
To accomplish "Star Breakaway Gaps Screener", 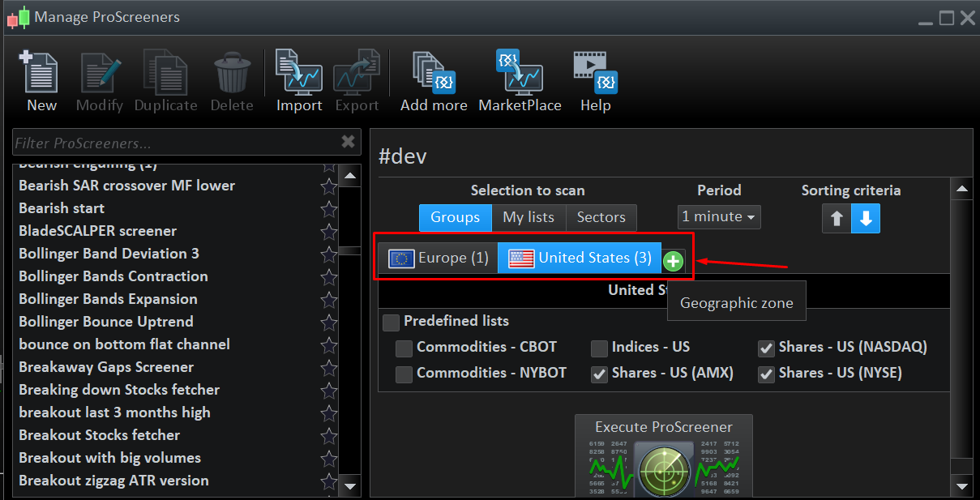I will click(x=328, y=368).
